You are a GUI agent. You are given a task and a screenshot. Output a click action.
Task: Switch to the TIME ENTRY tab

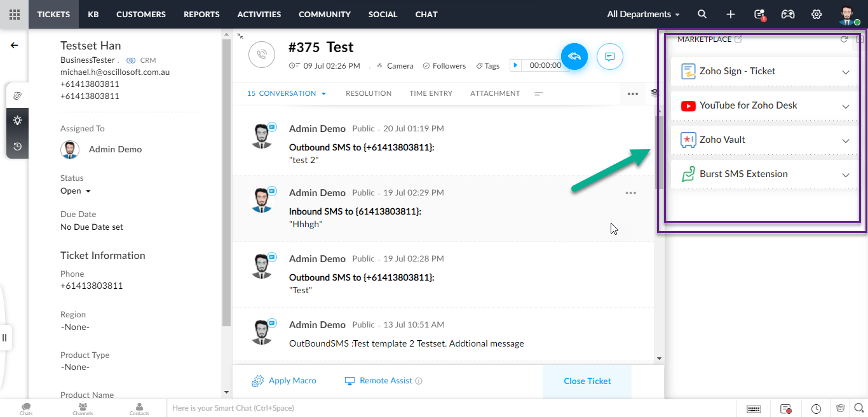tap(431, 93)
